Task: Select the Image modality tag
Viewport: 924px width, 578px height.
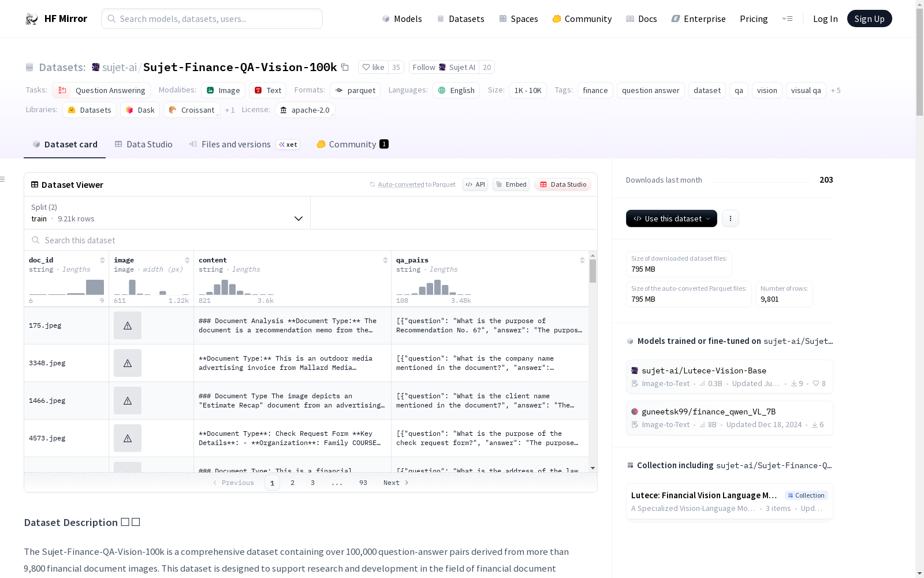Action: [223, 90]
